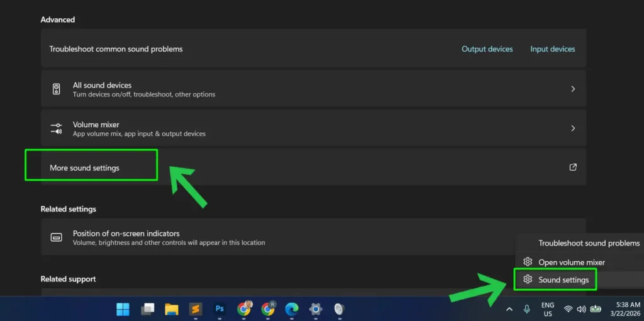Click 'App volume mix, app input & output devices' text

(139, 133)
